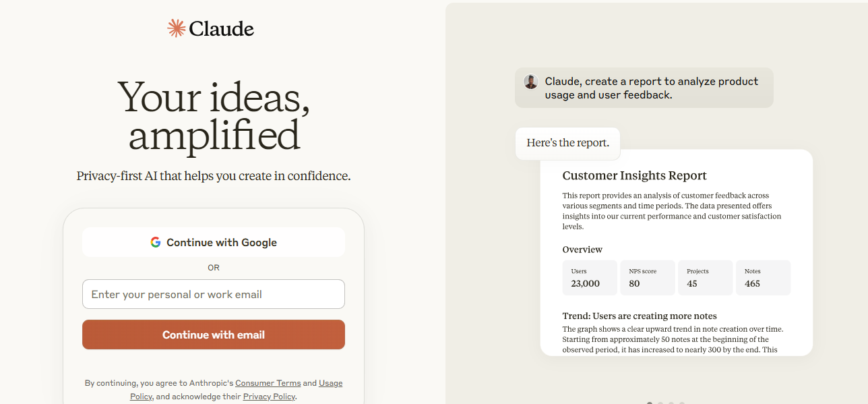
Task: Click the Google logo icon
Action: pos(156,242)
